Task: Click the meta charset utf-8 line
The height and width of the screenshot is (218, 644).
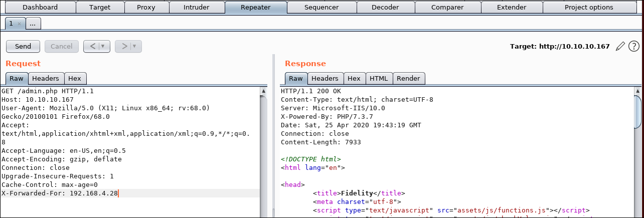Action: point(357,202)
